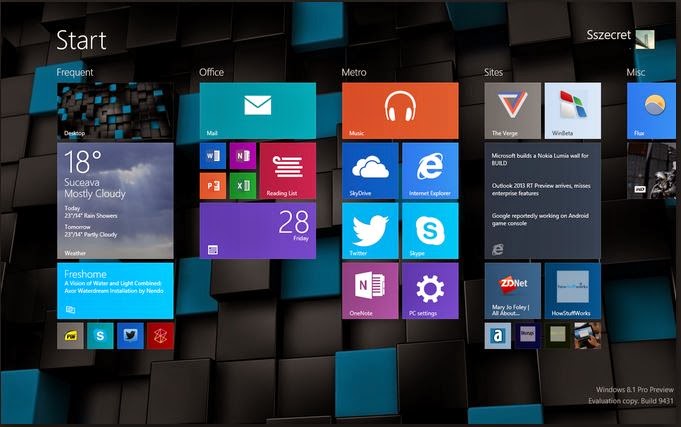Launch small OneNote tile in Office group
This screenshot has width=681, height=427.
click(x=243, y=156)
